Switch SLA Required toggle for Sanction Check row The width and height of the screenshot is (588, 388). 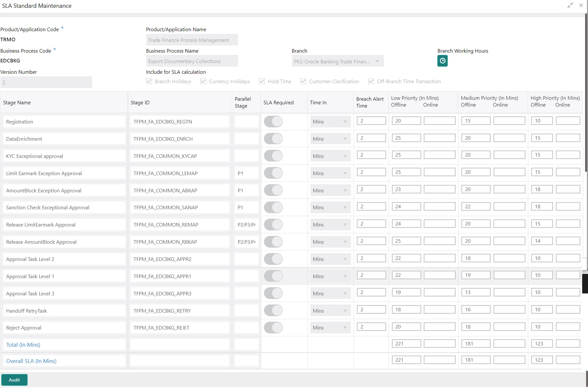coord(273,207)
